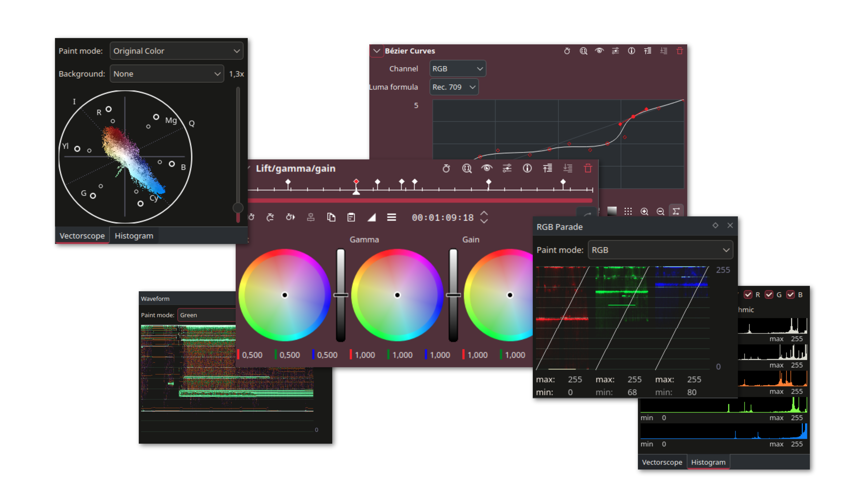868x488 pixels.
Task: Select the last keyframe on the Lift/gamma/gain ruler
Action: coord(563,182)
